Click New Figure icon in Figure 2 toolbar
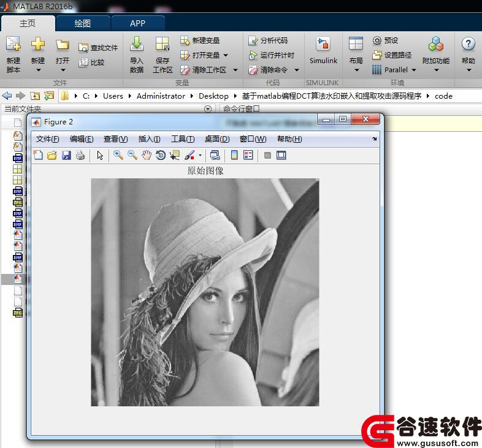The width and height of the screenshot is (482, 448). (x=38, y=155)
